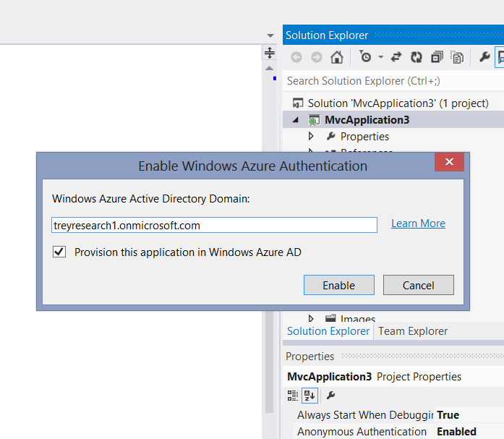Select Alphabetical sort in Properties panel
The height and width of the screenshot is (439, 504).
pos(309,396)
